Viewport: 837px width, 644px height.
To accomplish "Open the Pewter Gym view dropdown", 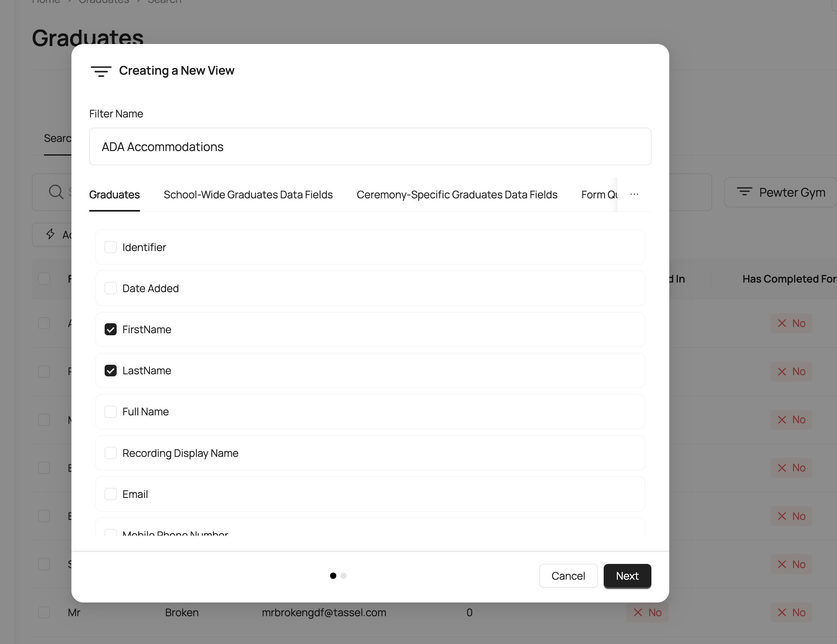I will (792, 193).
